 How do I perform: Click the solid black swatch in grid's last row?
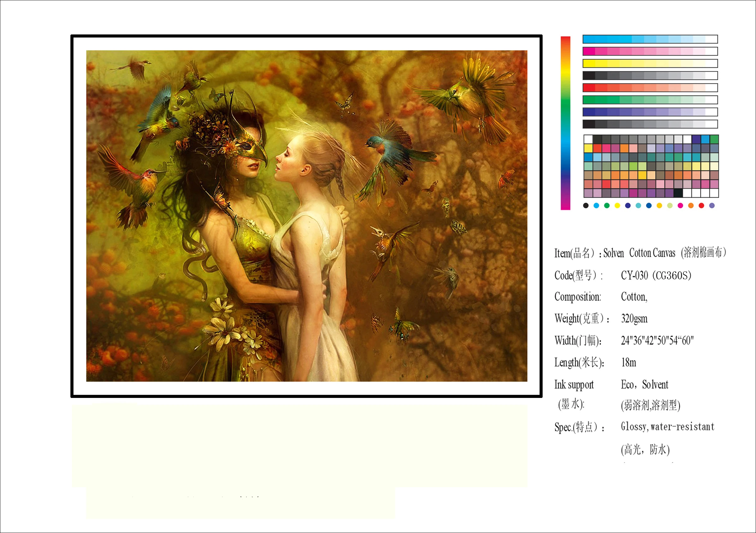[x=678, y=193]
